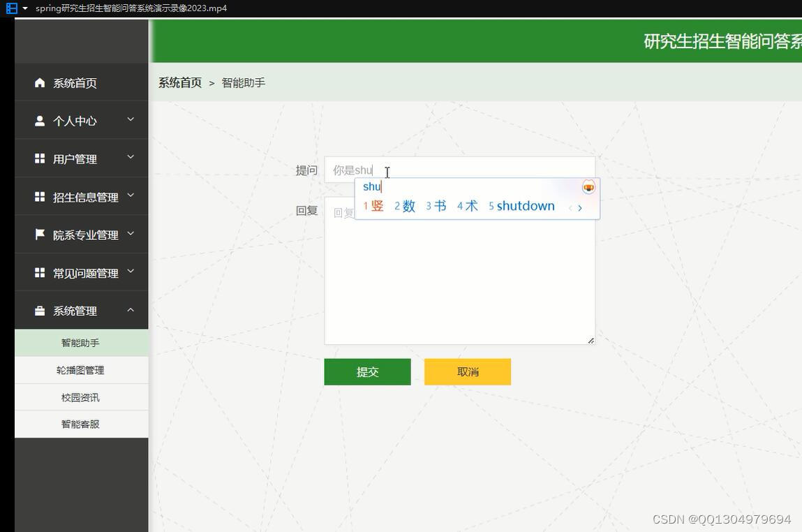Open the 个人中心 menu
The image size is (802, 532).
tap(82, 121)
